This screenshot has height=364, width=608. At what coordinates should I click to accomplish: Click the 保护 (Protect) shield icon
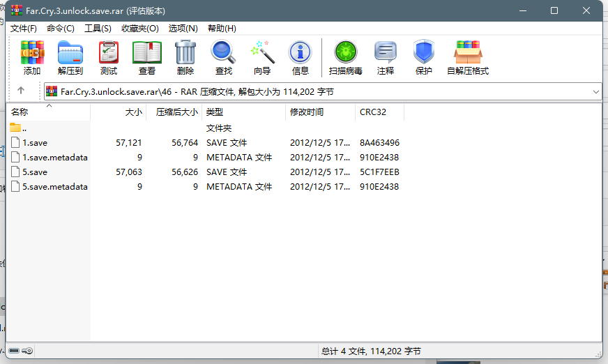(x=423, y=52)
